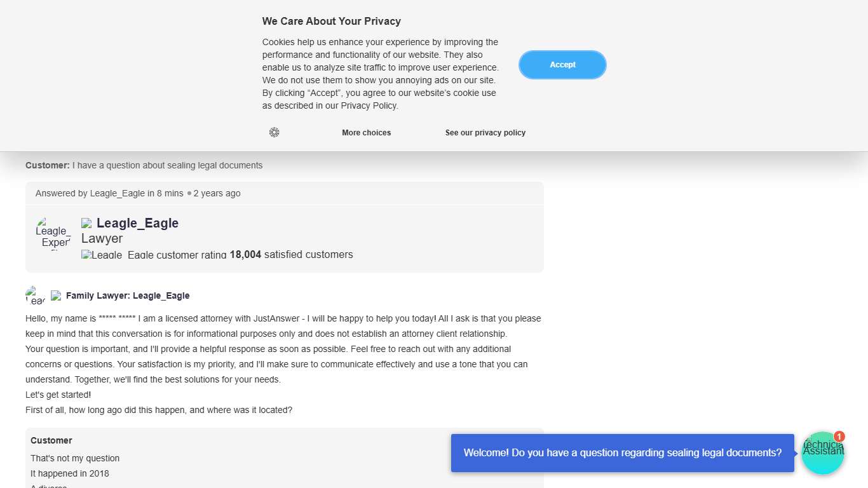Click the Lawyer title under the expert name

(x=102, y=239)
